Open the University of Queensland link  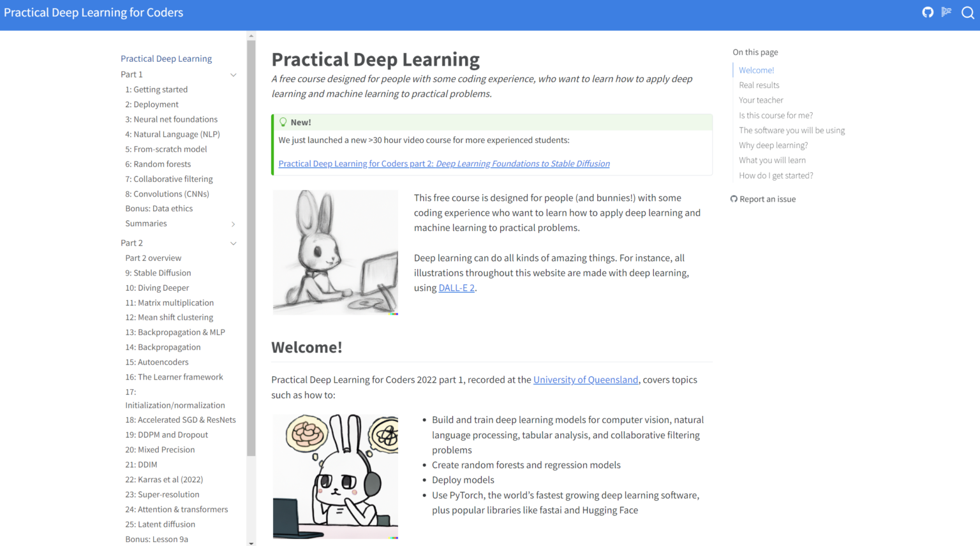(x=585, y=380)
